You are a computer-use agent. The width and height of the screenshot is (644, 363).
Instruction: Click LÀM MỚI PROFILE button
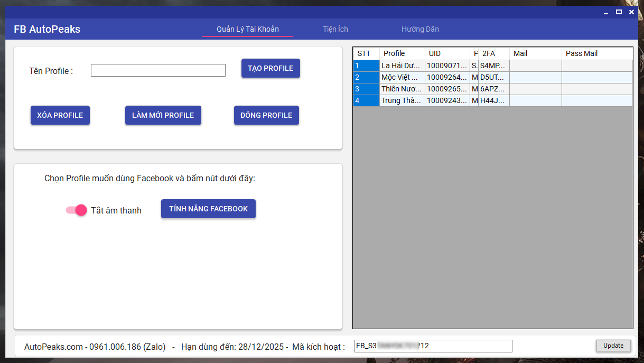coord(163,115)
